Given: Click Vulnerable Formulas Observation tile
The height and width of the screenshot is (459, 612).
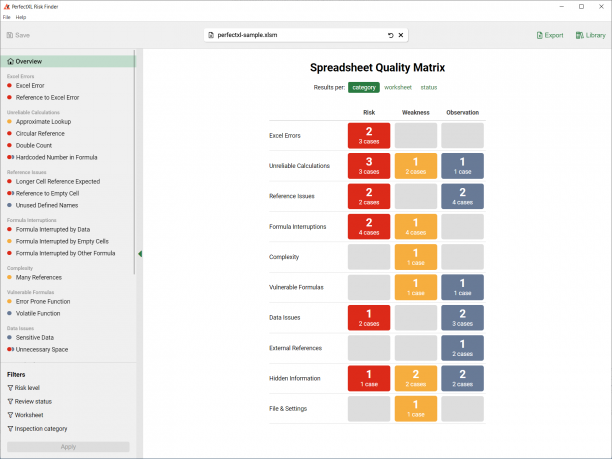Looking at the screenshot, I should click(x=463, y=287).
